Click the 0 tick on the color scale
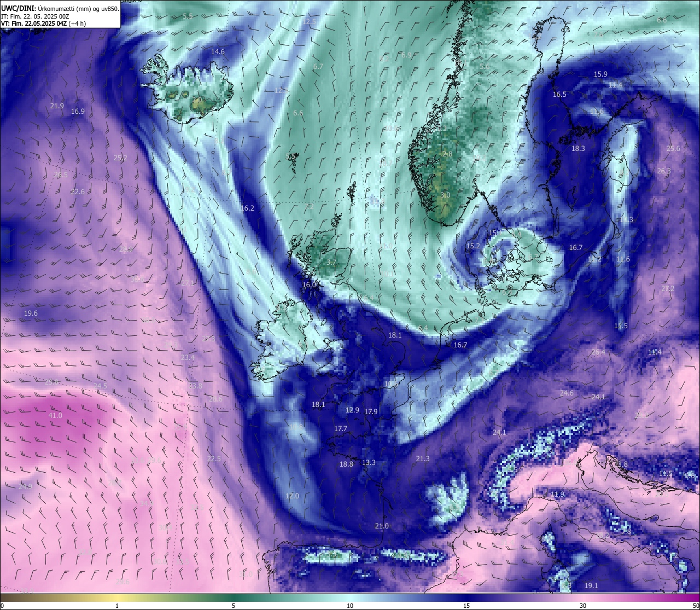The height and width of the screenshot is (610, 700). [2, 606]
